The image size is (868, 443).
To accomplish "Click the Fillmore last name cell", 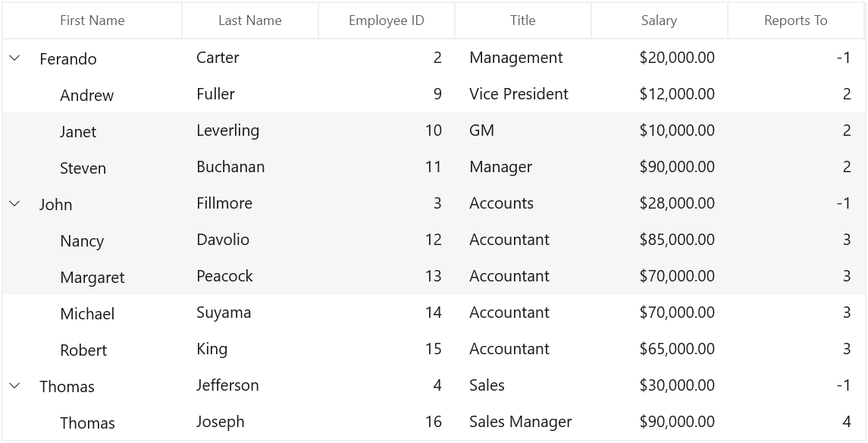I will click(250, 203).
